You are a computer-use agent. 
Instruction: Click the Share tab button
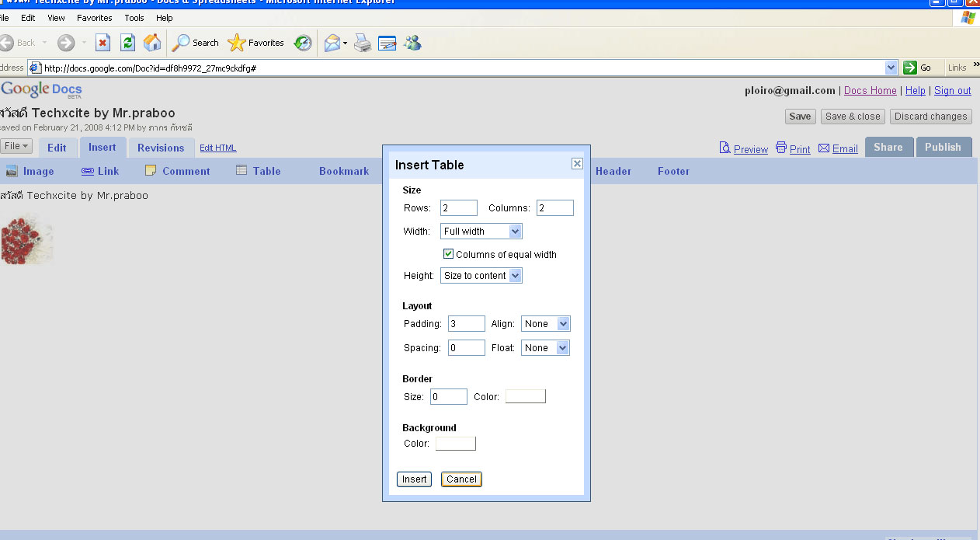pos(888,147)
